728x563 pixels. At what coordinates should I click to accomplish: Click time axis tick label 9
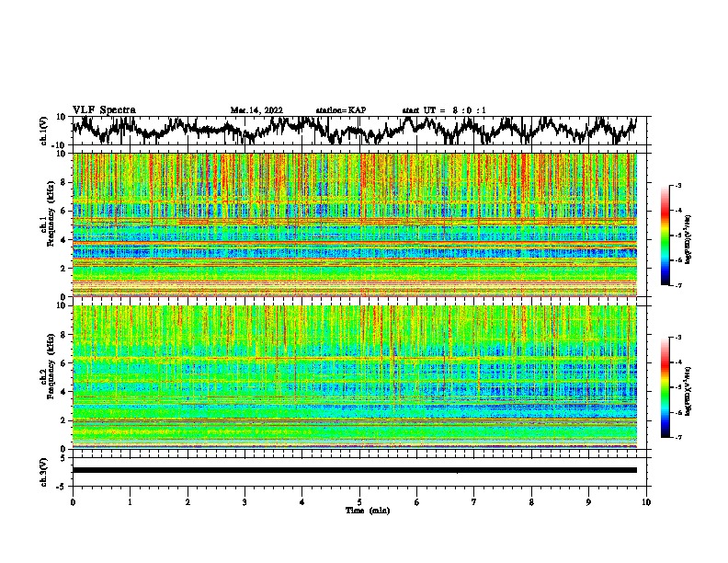[x=588, y=502]
